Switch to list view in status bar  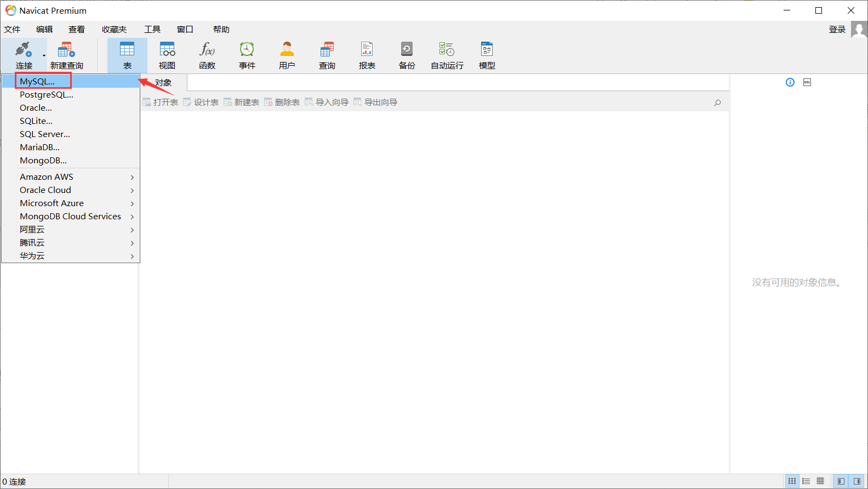pyautogui.click(x=806, y=481)
